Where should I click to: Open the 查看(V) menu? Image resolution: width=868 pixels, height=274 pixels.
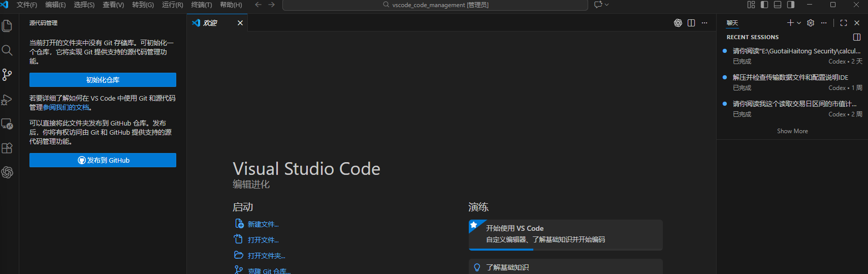tap(113, 5)
